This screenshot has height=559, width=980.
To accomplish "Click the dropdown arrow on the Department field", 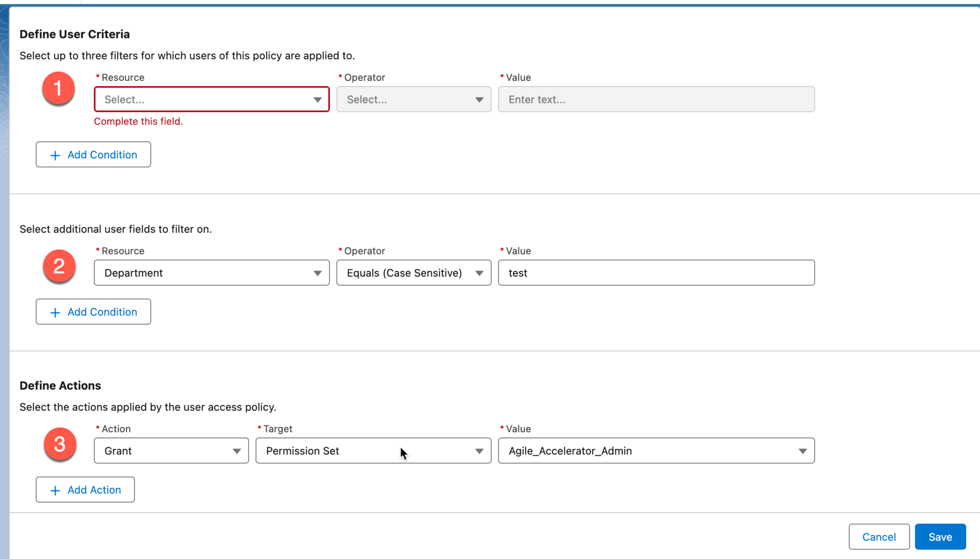I will pos(318,272).
